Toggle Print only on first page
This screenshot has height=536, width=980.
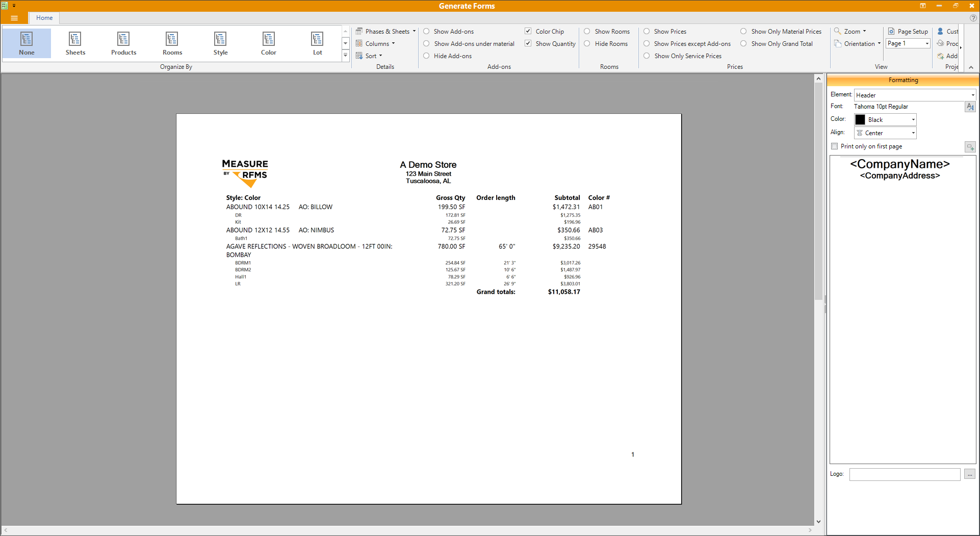tap(835, 146)
